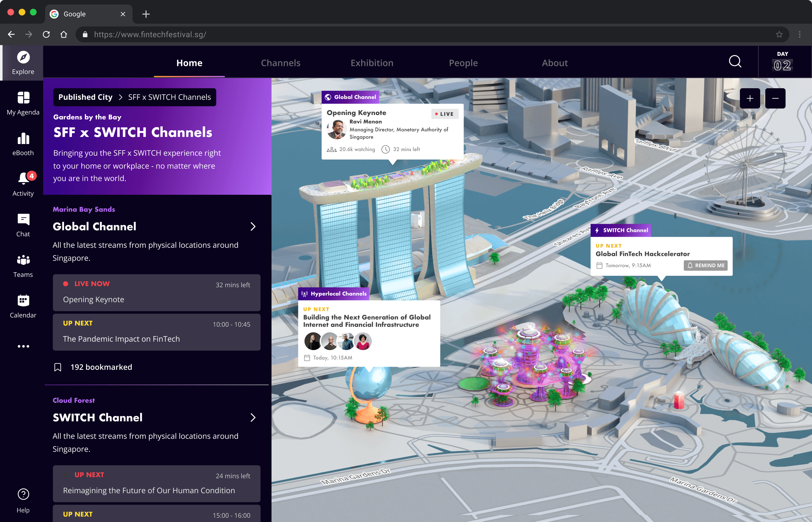Viewport: 812px width, 522px height.
Task: Open the Help question mark icon
Action: [x=23, y=494]
